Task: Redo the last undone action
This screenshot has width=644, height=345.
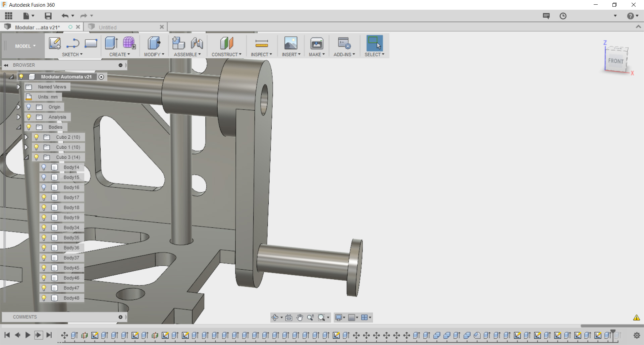Action: [x=84, y=16]
